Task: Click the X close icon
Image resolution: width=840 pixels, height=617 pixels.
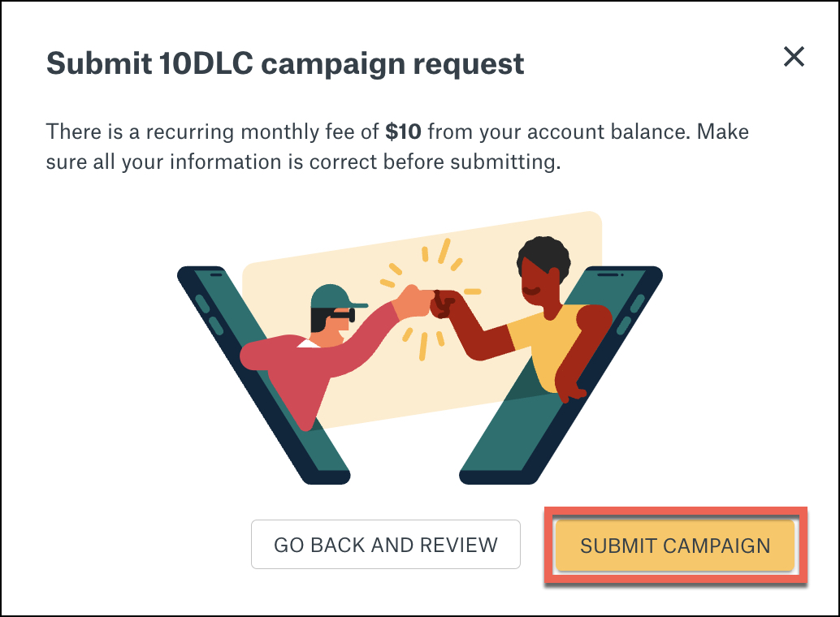Action: pos(794,57)
